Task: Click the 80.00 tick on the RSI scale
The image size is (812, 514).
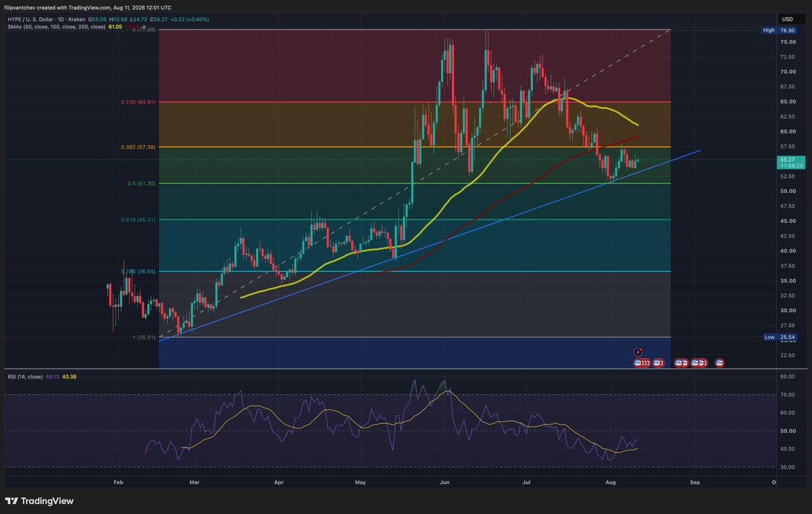Action: click(x=788, y=377)
